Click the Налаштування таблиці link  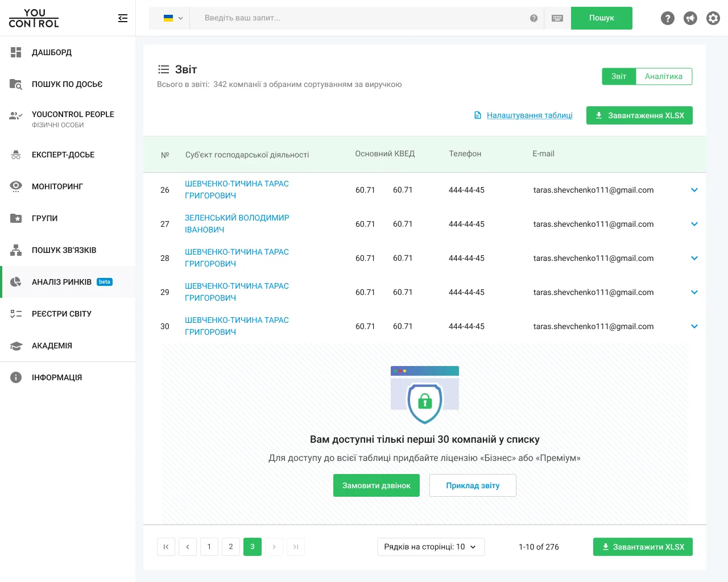[x=530, y=115]
